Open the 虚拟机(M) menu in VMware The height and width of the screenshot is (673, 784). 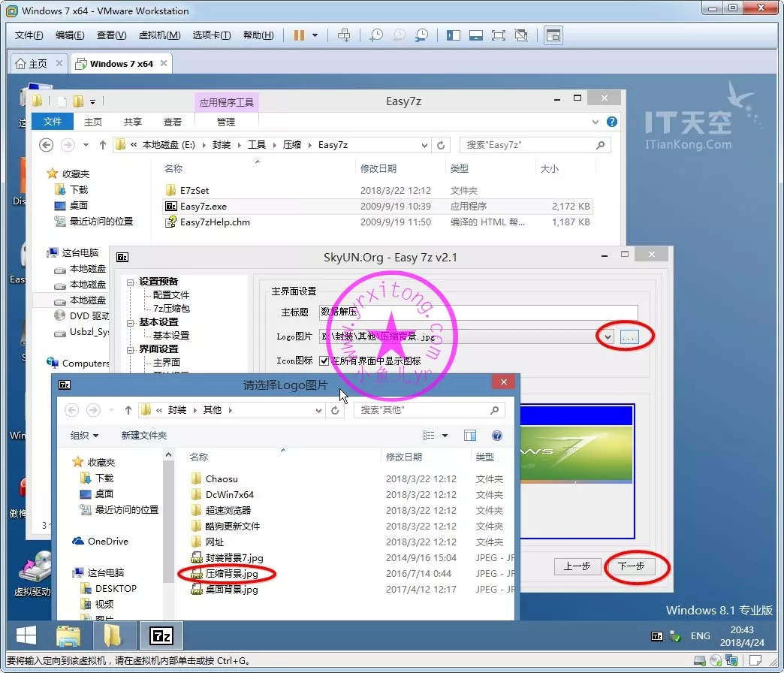coord(159,35)
